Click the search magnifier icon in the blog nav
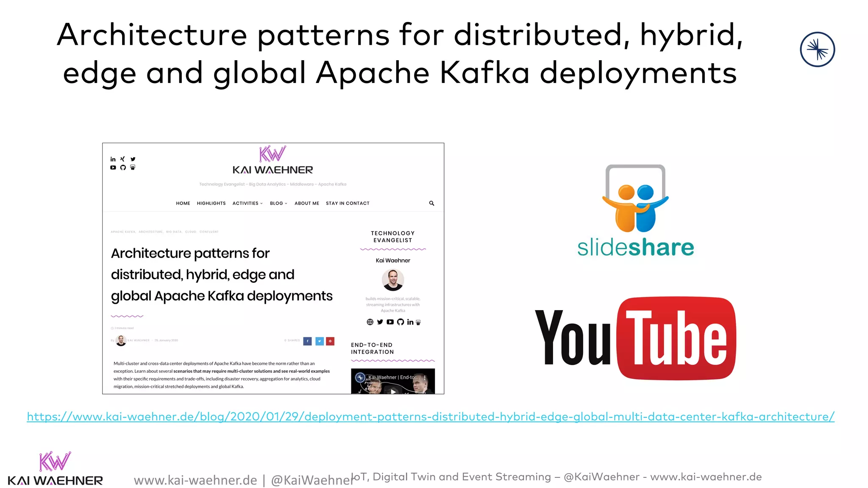The height and width of the screenshot is (488, 868). (431, 203)
